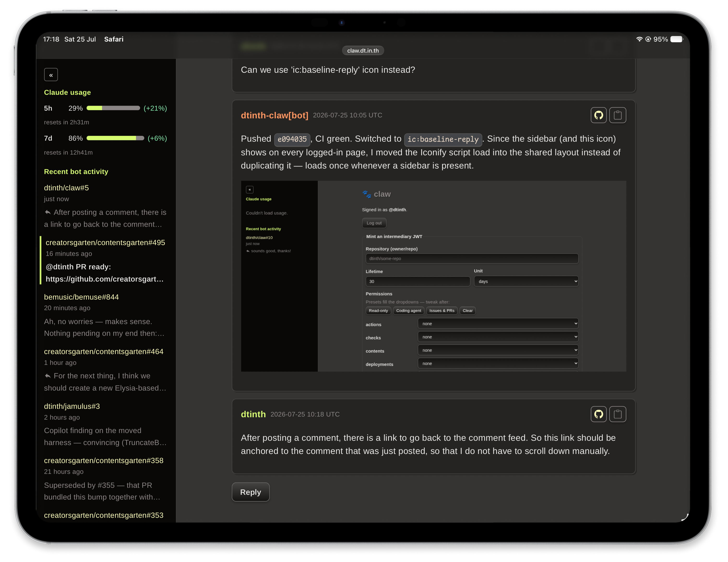Open dtinth/claw#5 activity link
728x562 pixels.
click(66, 188)
